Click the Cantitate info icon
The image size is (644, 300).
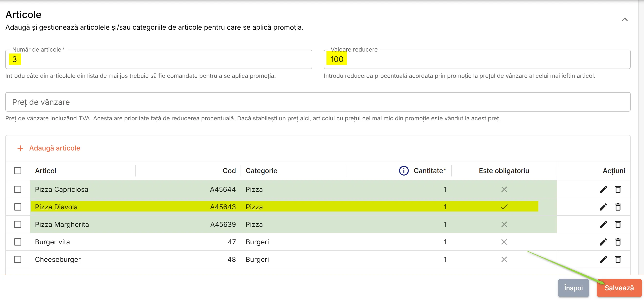[403, 171]
